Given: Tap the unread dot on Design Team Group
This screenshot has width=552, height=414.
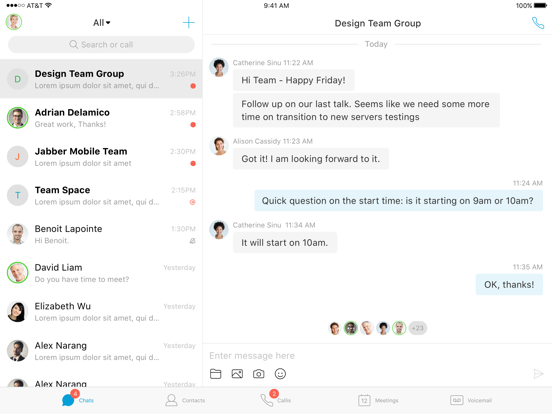Looking at the screenshot, I should coord(193,86).
